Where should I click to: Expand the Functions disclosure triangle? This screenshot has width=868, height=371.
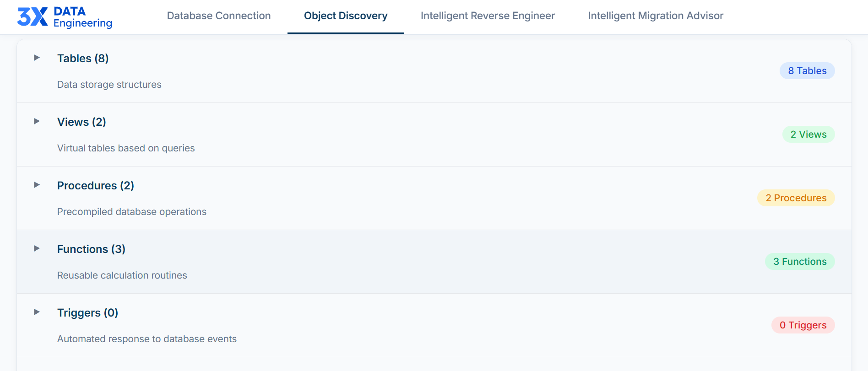[37, 248]
